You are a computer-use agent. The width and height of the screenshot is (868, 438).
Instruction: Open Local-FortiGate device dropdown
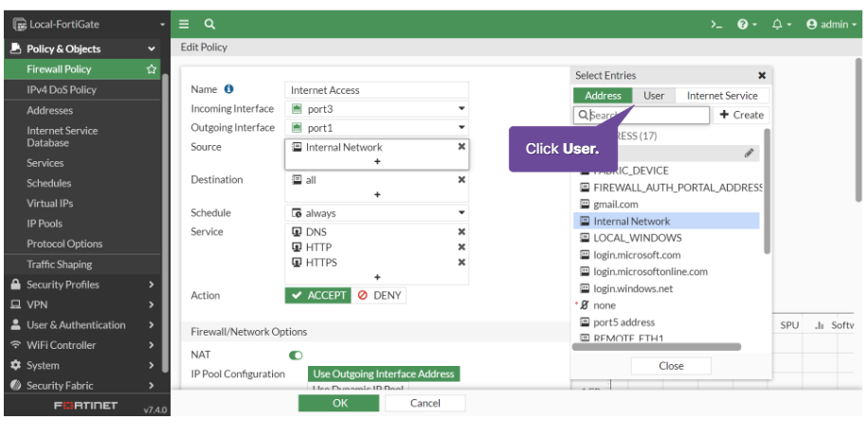pyautogui.click(x=88, y=25)
